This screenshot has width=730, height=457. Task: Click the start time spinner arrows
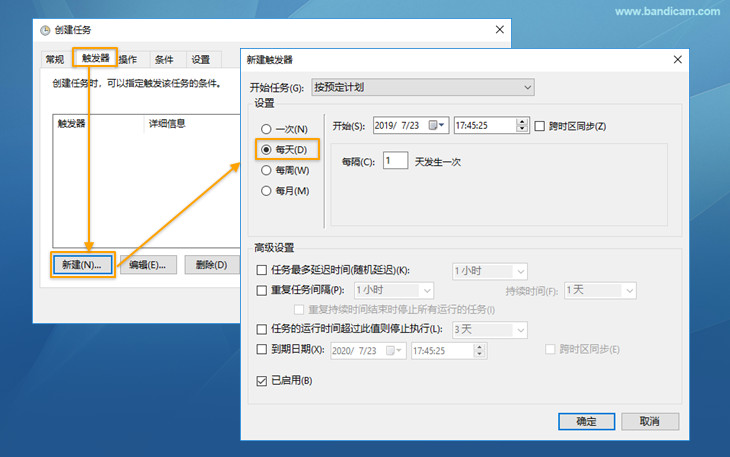(x=522, y=126)
